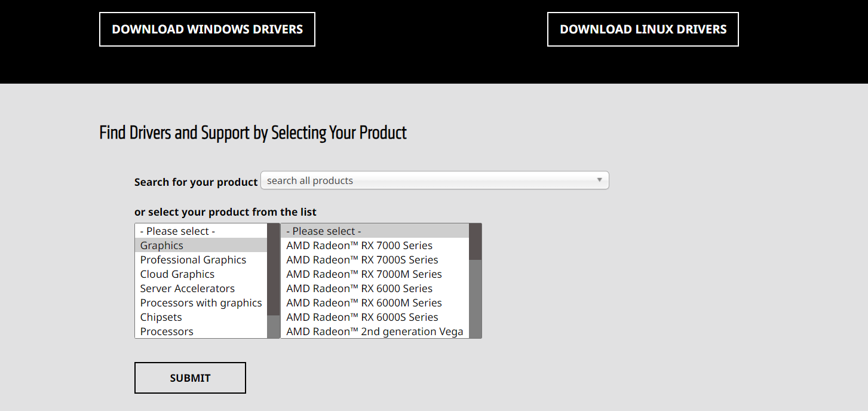This screenshot has width=868, height=411.
Task: Click the category list scrollbar thumb
Action: click(273, 269)
